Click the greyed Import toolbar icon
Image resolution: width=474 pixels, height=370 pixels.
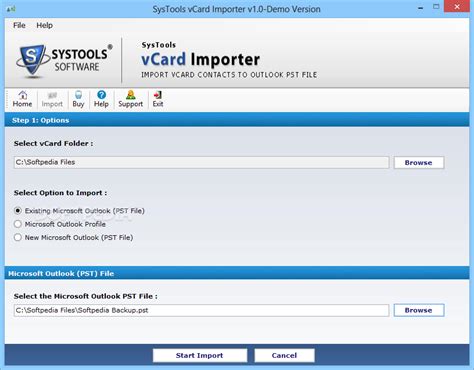coord(52,99)
